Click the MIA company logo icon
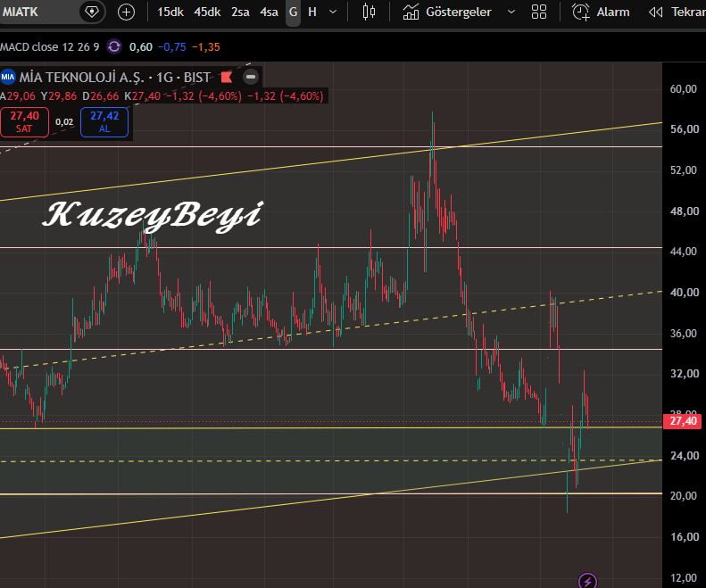 pos(8,77)
